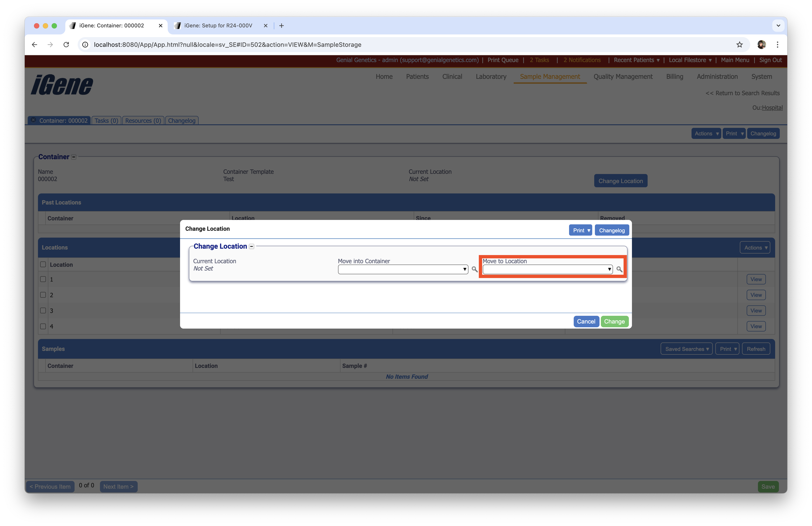Collapse the Change Location section minus icon
The height and width of the screenshot is (526, 812).
[252, 246]
